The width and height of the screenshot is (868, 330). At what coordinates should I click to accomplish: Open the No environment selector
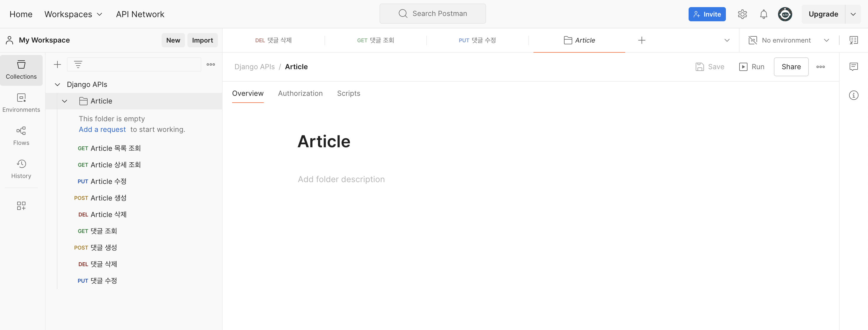[x=788, y=41]
